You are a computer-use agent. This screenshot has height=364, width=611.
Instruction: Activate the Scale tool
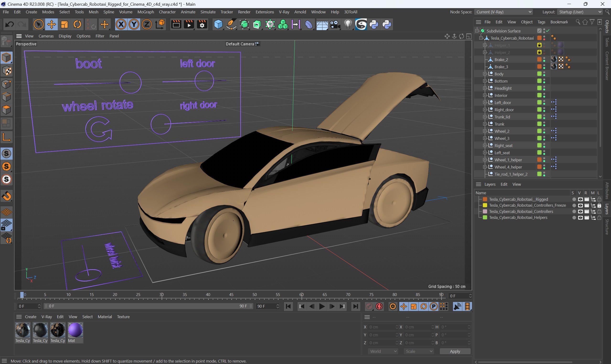pyautogui.click(x=64, y=24)
